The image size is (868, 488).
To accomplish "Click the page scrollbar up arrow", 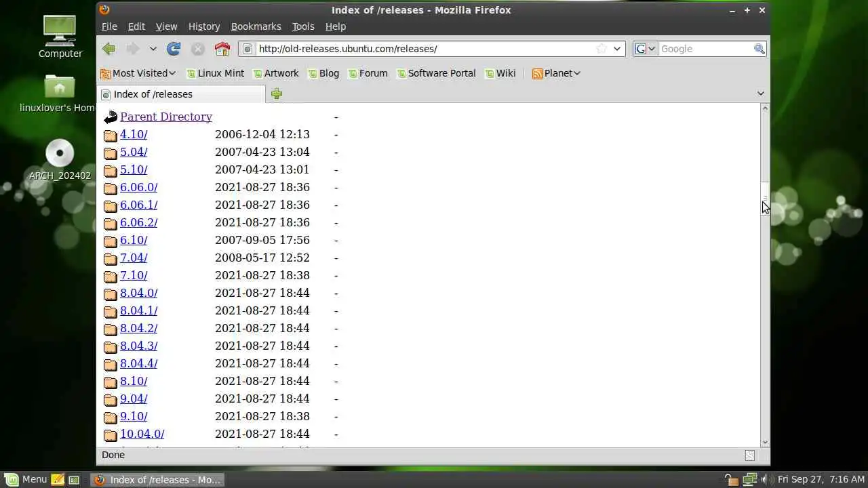I will (x=765, y=108).
